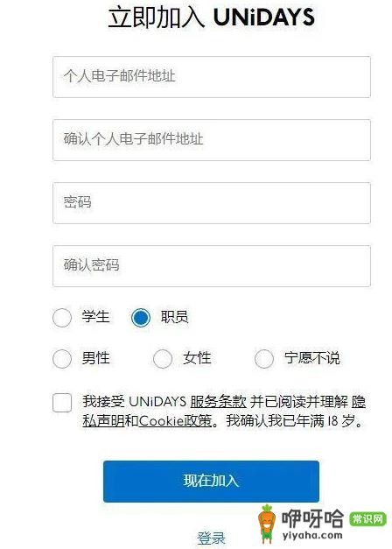The image size is (392, 549).
Task: Choose the 男性 gender radio button
Action: (62, 358)
